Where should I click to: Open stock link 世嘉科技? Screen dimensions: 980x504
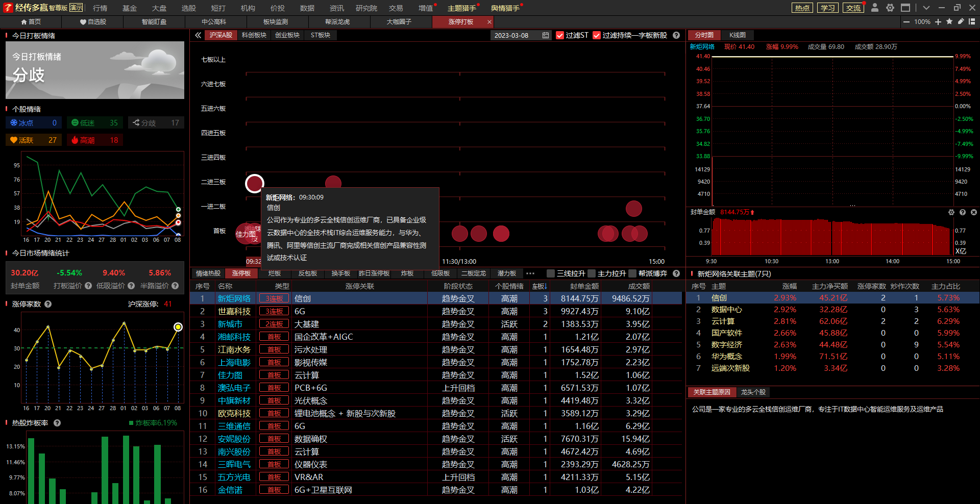[x=234, y=311]
